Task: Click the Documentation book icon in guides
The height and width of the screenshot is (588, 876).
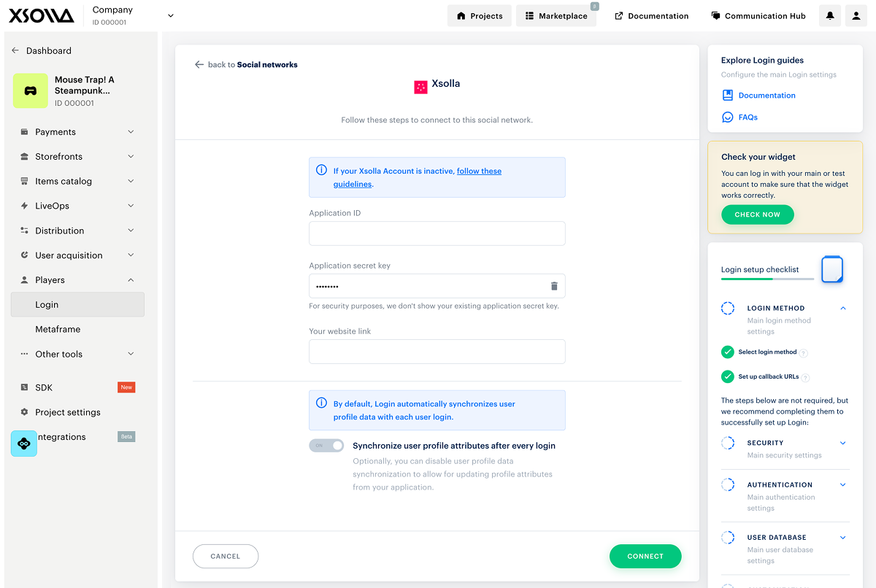Action: [x=727, y=96]
